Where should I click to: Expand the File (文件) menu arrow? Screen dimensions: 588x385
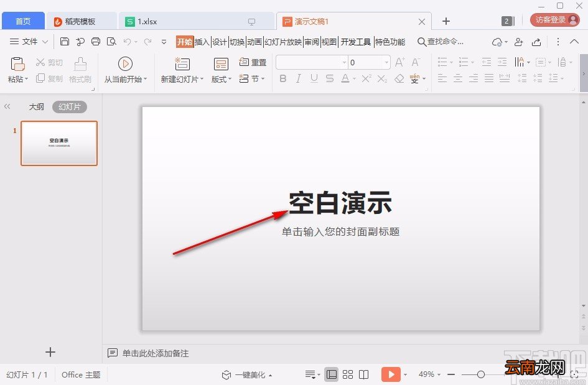[45, 42]
